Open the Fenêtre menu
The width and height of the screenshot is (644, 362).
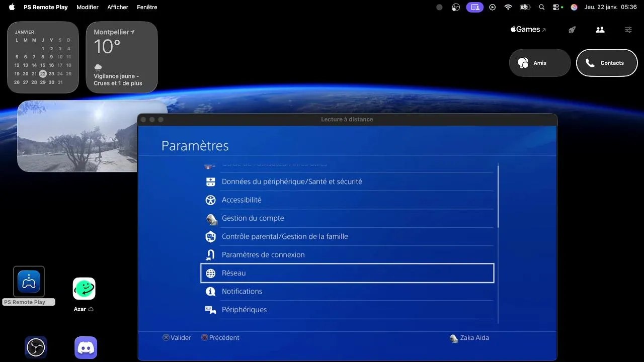(x=147, y=7)
